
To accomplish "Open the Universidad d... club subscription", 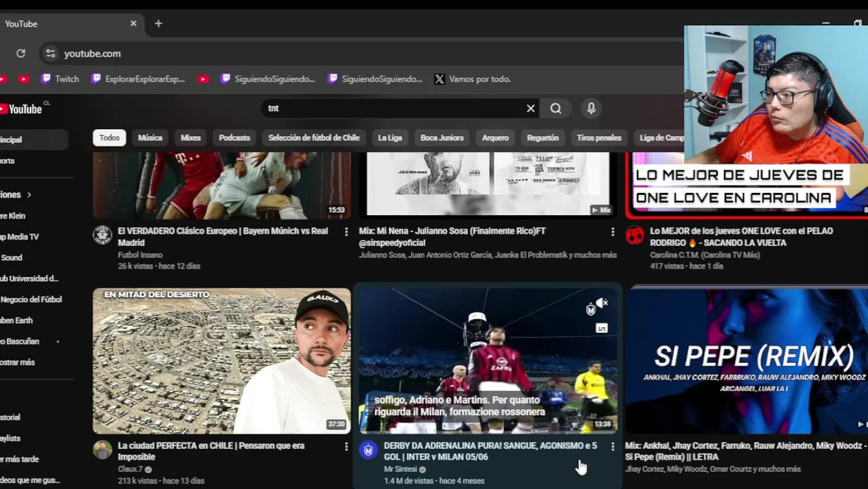I will (x=30, y=278).
